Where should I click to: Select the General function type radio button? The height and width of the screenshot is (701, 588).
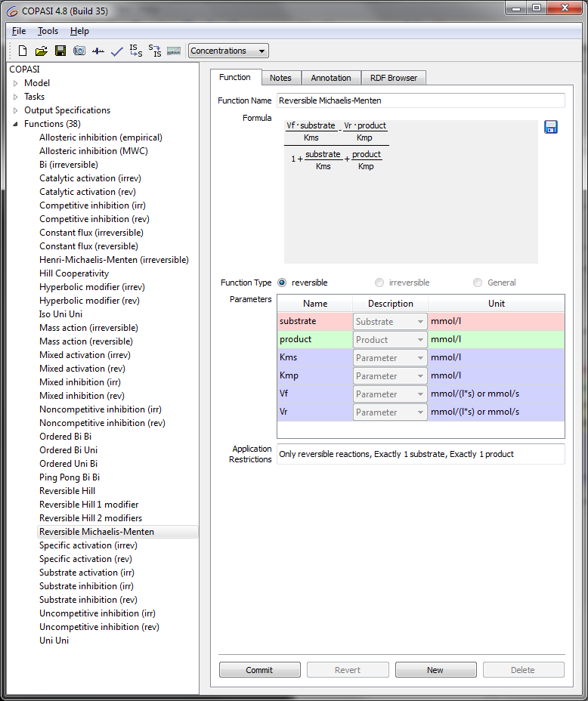[478, 283]
